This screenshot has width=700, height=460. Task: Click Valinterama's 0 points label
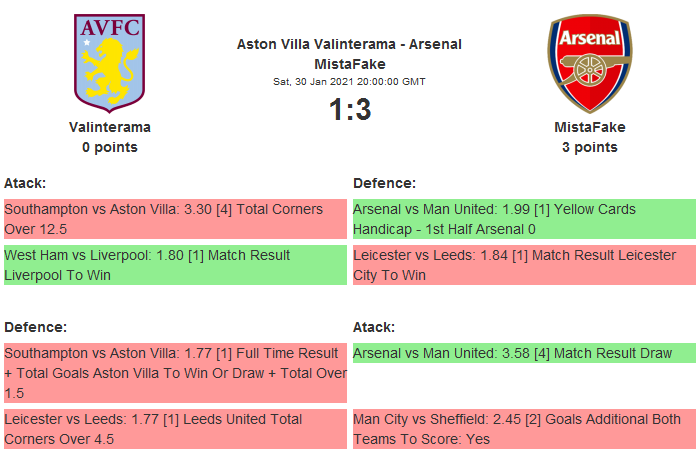tap(110, 147)
